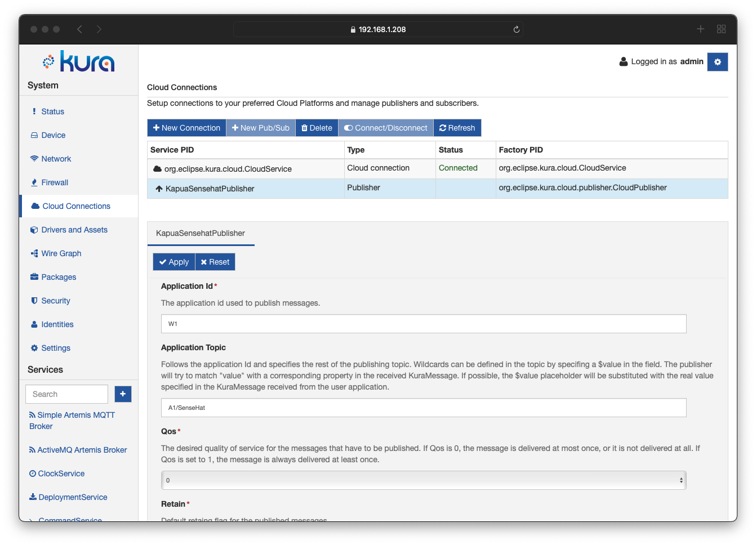
Task: Click the Packages briefcase icon
Action: (x=34, y=277)
